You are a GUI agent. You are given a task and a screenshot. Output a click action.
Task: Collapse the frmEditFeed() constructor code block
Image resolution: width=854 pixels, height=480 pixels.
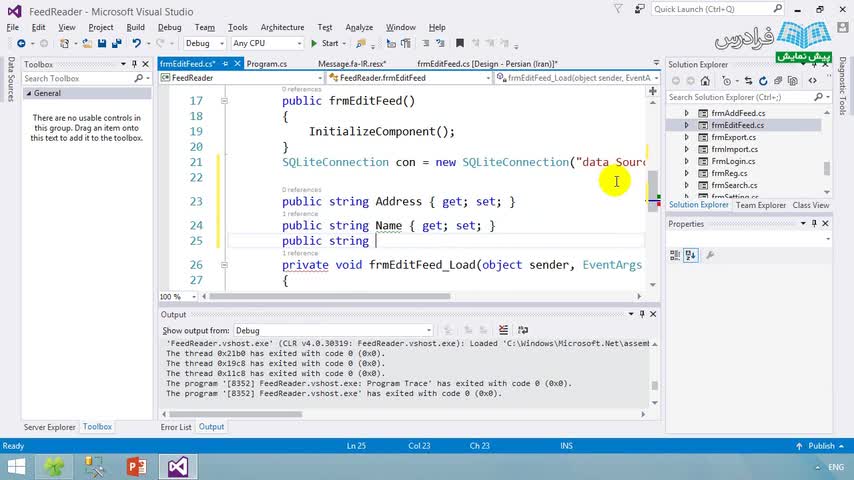coord(224,101)
